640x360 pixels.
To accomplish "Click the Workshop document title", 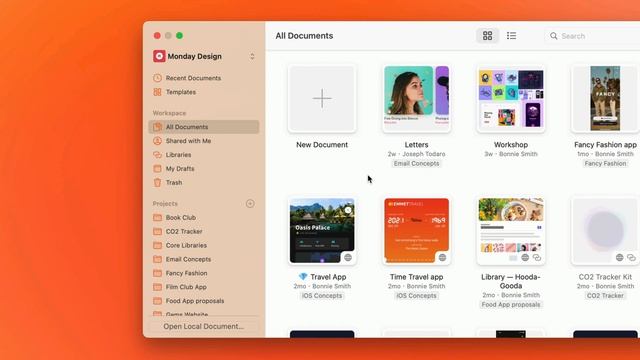I will point(511,145).
